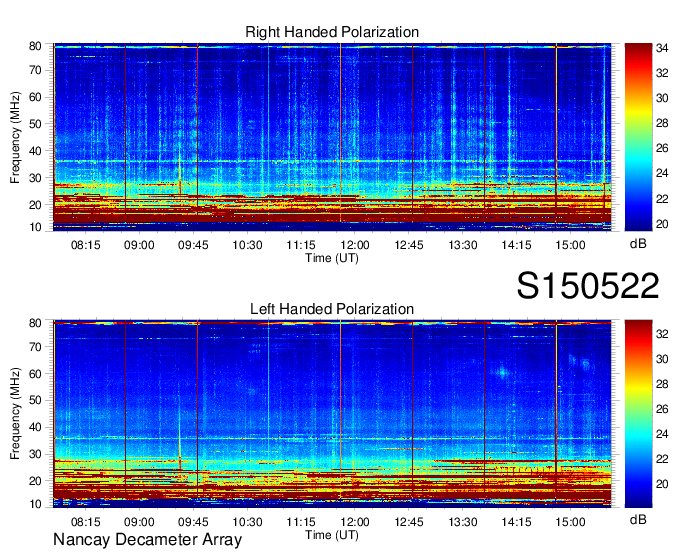Click the 14:15 time tick of the Right Handed plot
Screen dimensions: 680x552
click(x=517, y=245)
